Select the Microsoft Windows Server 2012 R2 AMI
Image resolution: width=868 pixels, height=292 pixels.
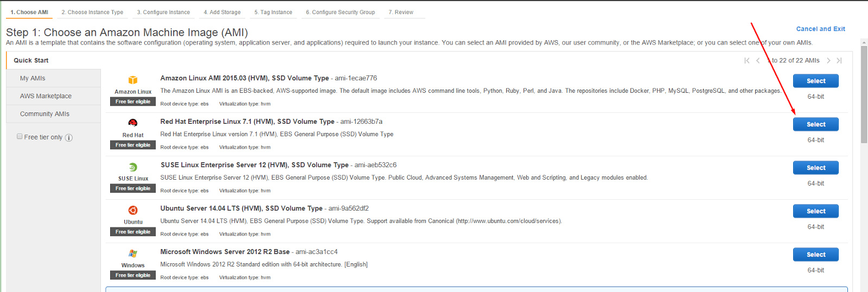[x=815, y=255]
